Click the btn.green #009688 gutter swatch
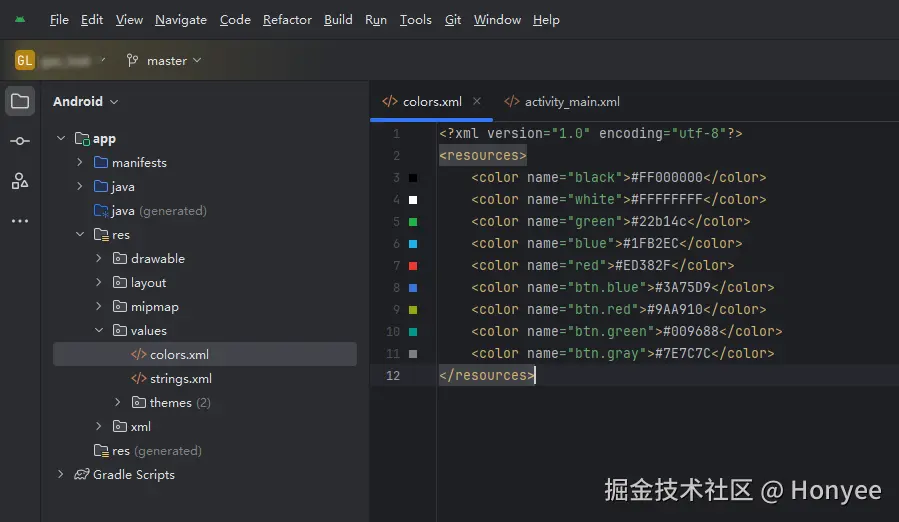The height and width of the screenshot is (522, 899). [413, 332]
